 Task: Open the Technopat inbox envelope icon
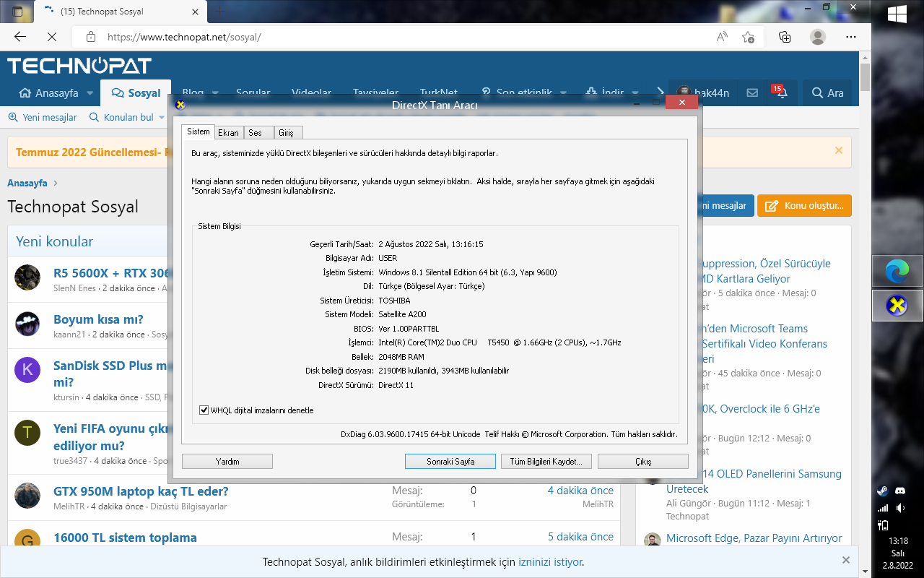752,92
